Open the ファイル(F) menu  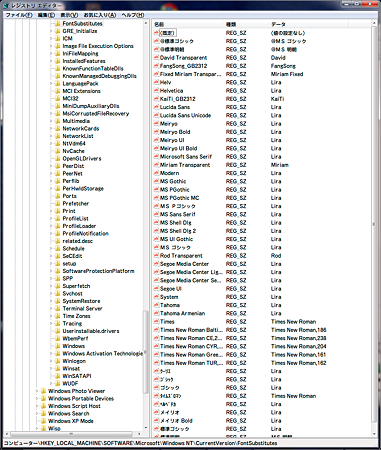pos(19,15)
